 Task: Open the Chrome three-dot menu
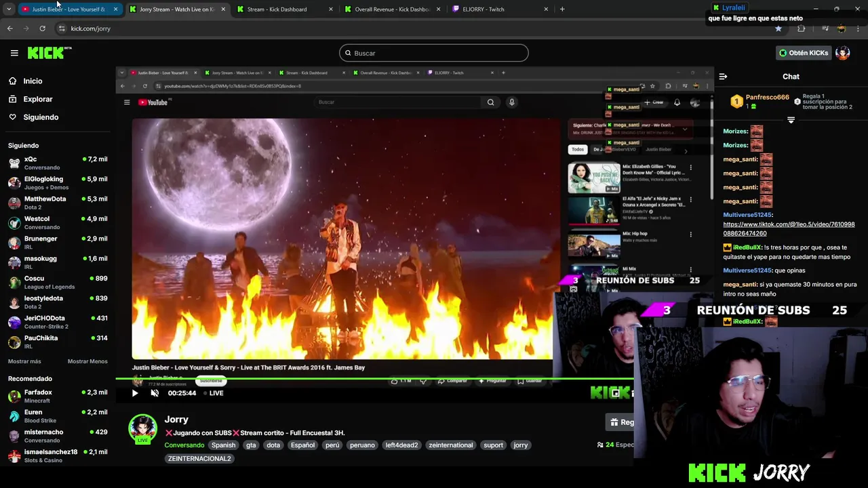[x=859, y=28]
